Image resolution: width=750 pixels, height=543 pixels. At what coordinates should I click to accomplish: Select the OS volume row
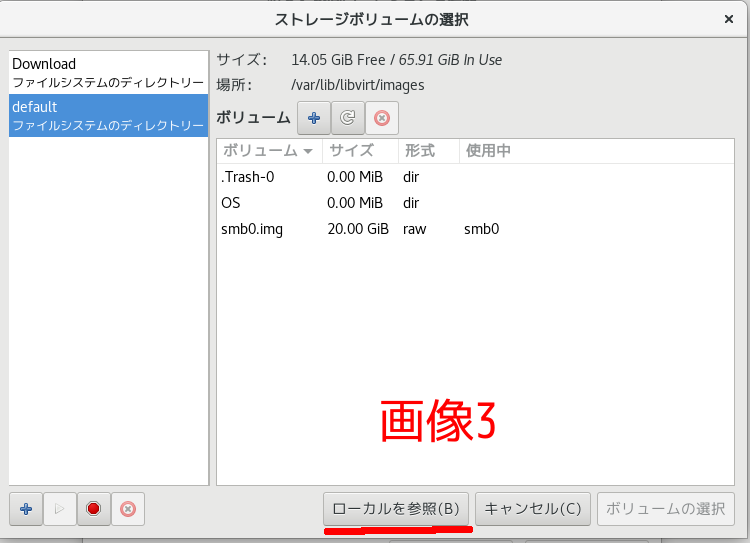tap(475, 203)
